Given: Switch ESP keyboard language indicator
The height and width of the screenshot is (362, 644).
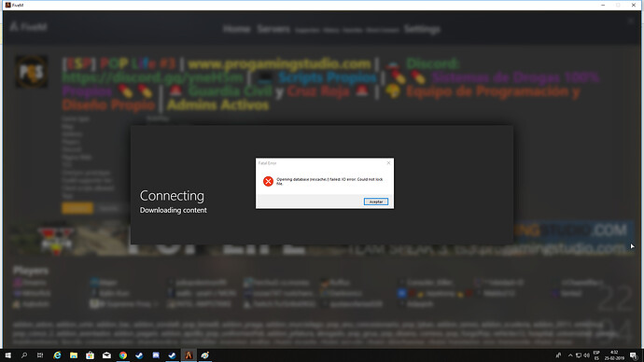Looking at the screenshot, I should click(596, 355).
